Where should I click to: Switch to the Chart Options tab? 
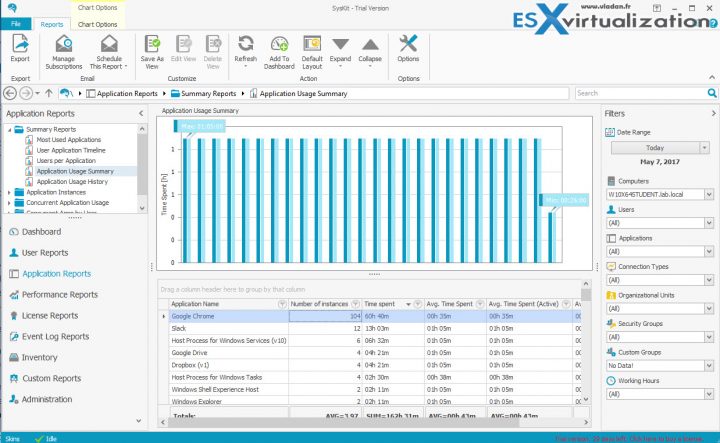pos(98,23)
